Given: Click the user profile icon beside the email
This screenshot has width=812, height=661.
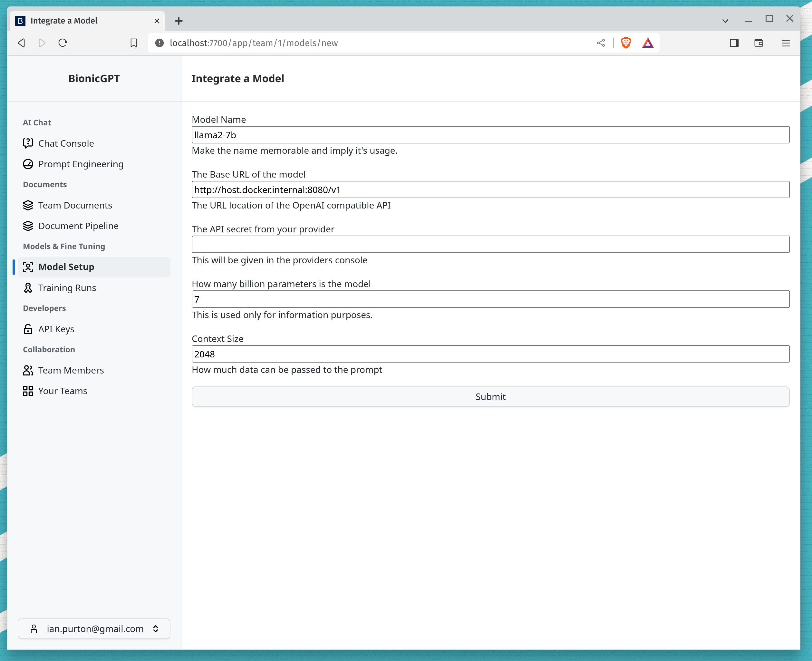Looking at the screenshot, I should coord(34,629).
